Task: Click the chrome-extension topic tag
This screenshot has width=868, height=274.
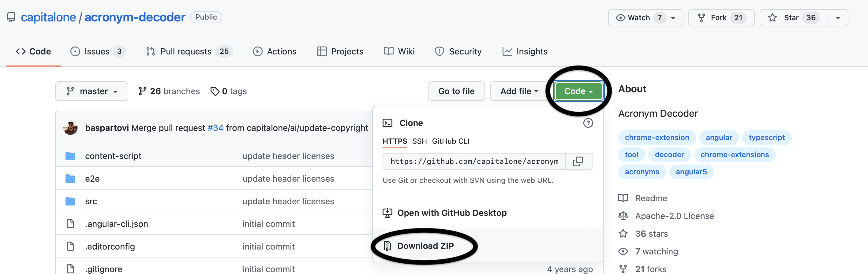Action: (x=657, y=138)
